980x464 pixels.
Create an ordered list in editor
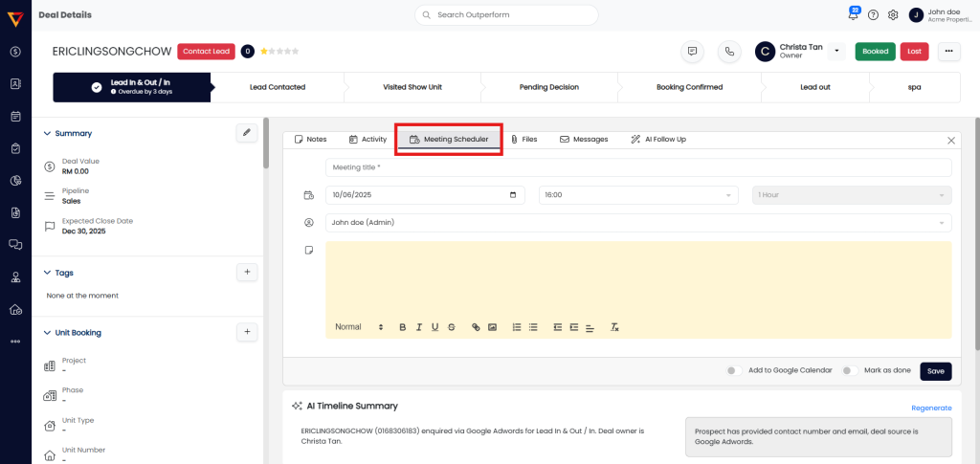point(517,327)
